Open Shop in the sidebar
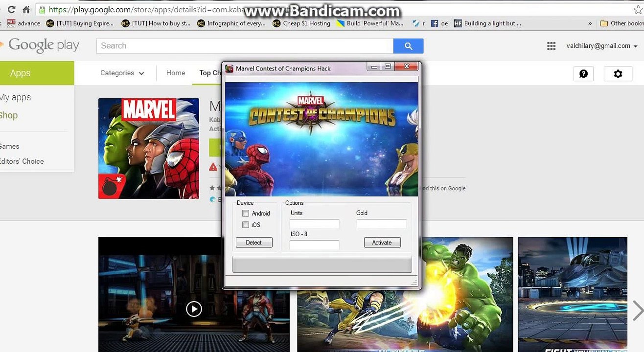The width and height of the screenshot is (644, 352). pyautogui.click(x=9, y=115)
